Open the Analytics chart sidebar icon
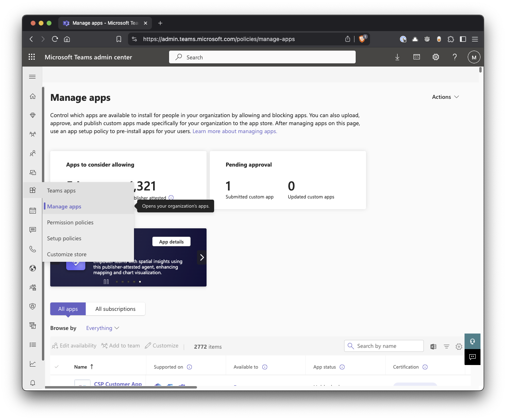This screenshot has height=420, width=506. pos(33,363)
